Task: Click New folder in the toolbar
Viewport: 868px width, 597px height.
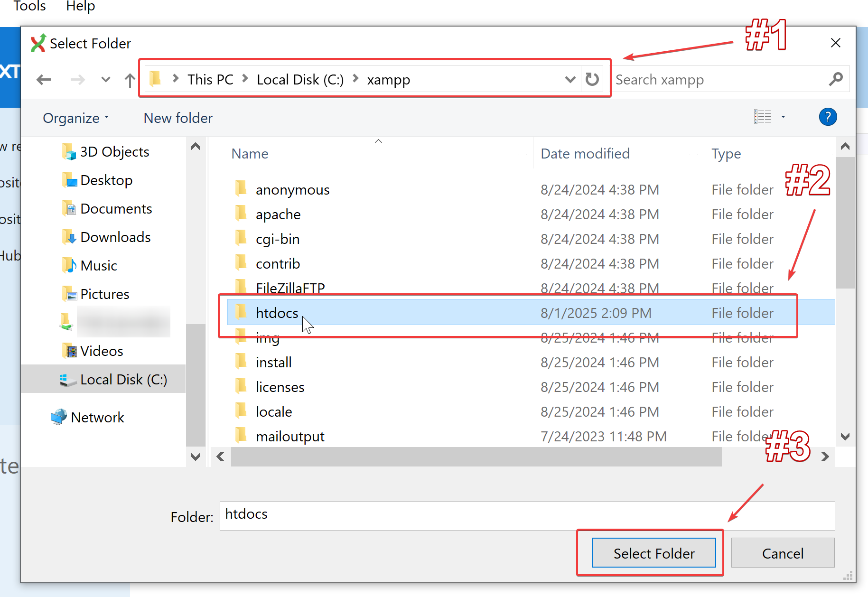Action: coord(178,118)
